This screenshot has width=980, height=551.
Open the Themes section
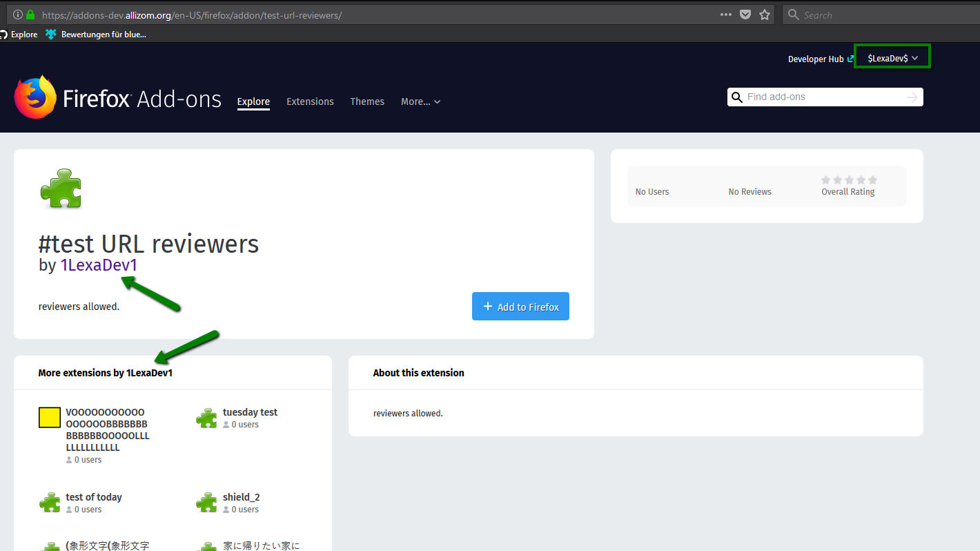tap(367, 101)
